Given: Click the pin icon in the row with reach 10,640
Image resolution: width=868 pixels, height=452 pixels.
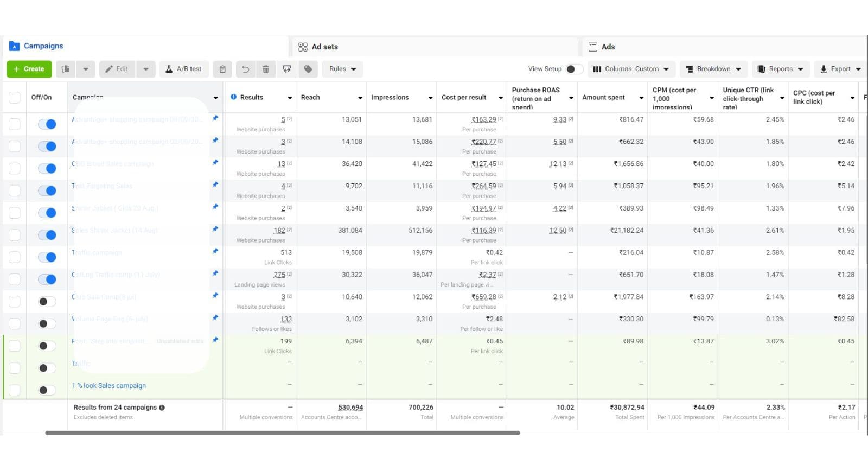Looking at the screenshot, I should pos(215,296).
